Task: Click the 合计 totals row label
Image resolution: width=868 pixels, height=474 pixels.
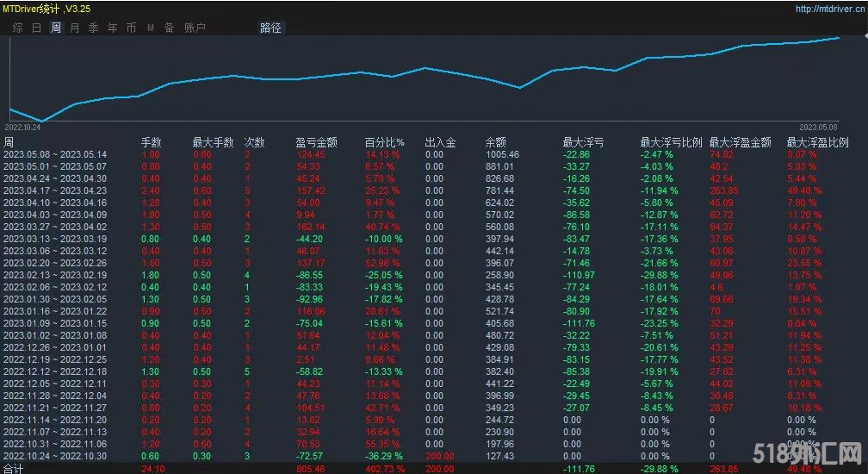Action: pos(14,468)
